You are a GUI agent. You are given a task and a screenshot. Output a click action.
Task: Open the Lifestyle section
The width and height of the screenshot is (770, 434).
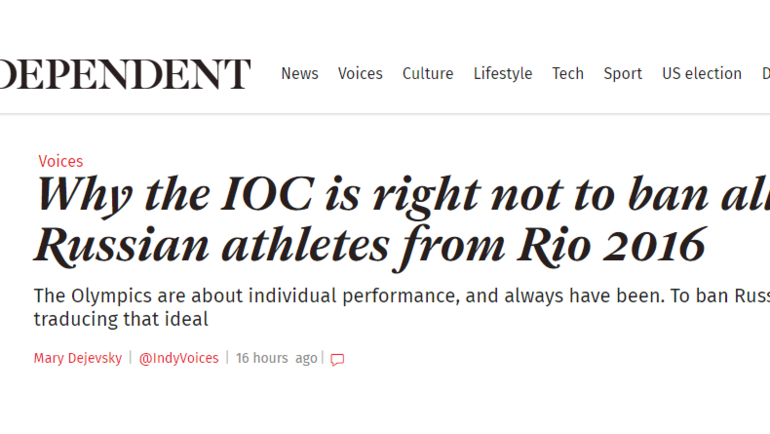coord(502,74)
